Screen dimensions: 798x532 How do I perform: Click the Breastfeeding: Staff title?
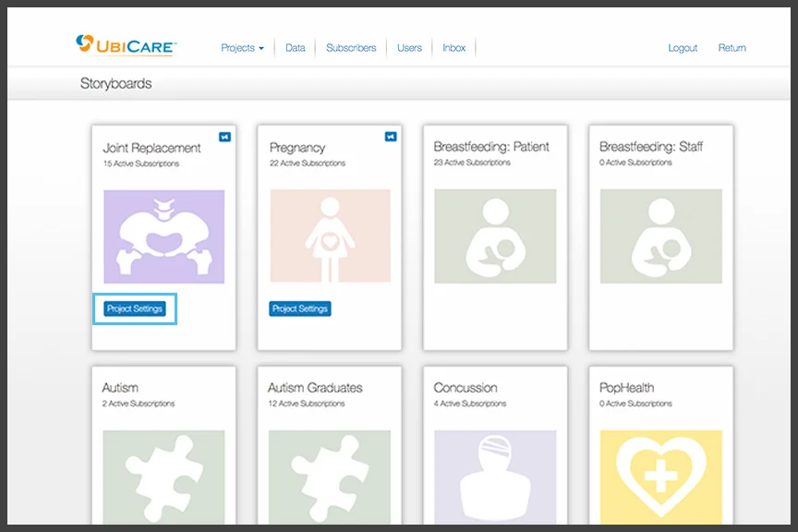(651, 147)
